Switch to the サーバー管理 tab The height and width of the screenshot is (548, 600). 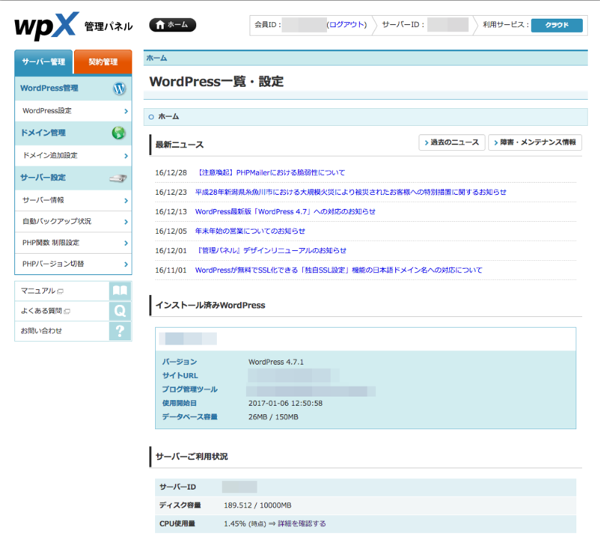click(44, 62)
